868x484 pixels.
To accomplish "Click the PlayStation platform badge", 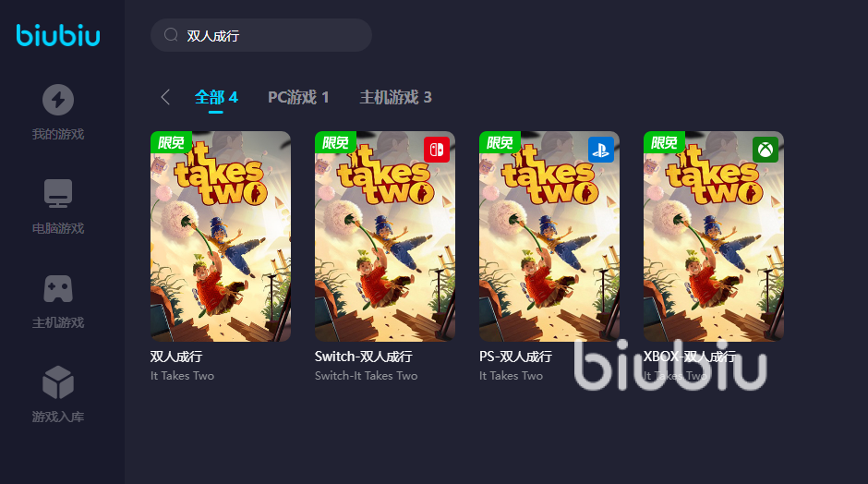I will coord(600,150).
